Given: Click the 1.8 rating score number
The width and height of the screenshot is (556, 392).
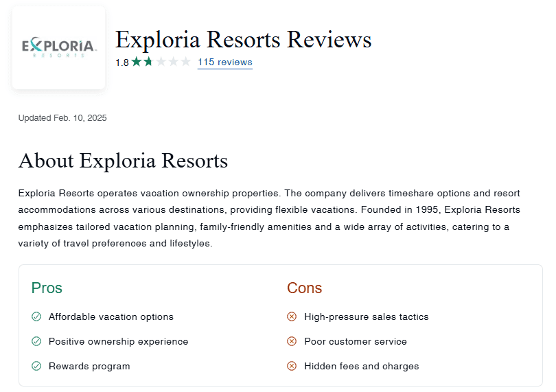Looking at the screenshot, I should pos(121,62).
